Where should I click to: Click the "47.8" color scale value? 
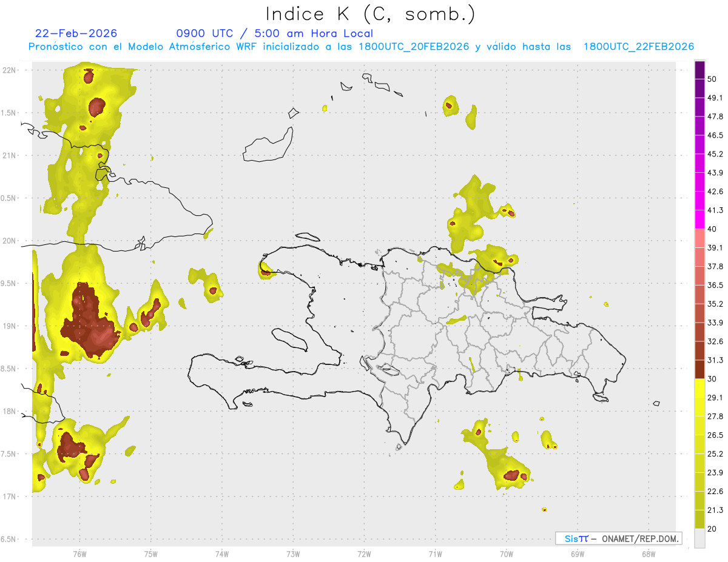(715, 116)
